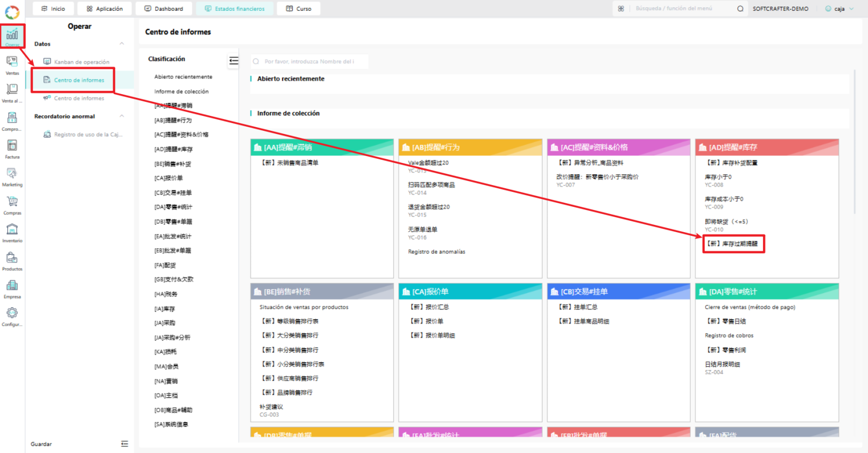Click the search magnifier icon in top bar
Screen dimensions: 868x453
point(740,9)
